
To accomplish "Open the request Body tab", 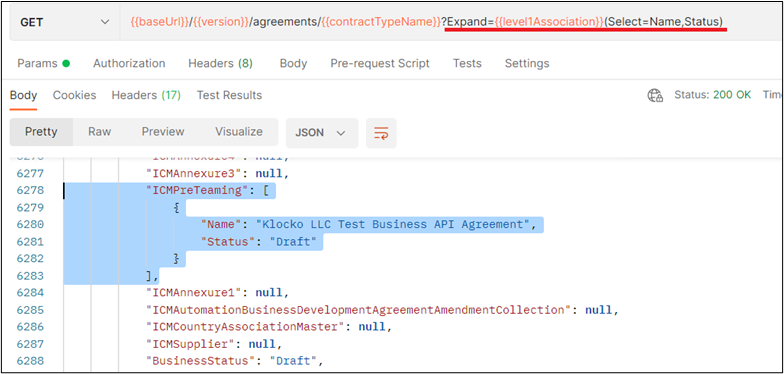I will tap(293, 64).
